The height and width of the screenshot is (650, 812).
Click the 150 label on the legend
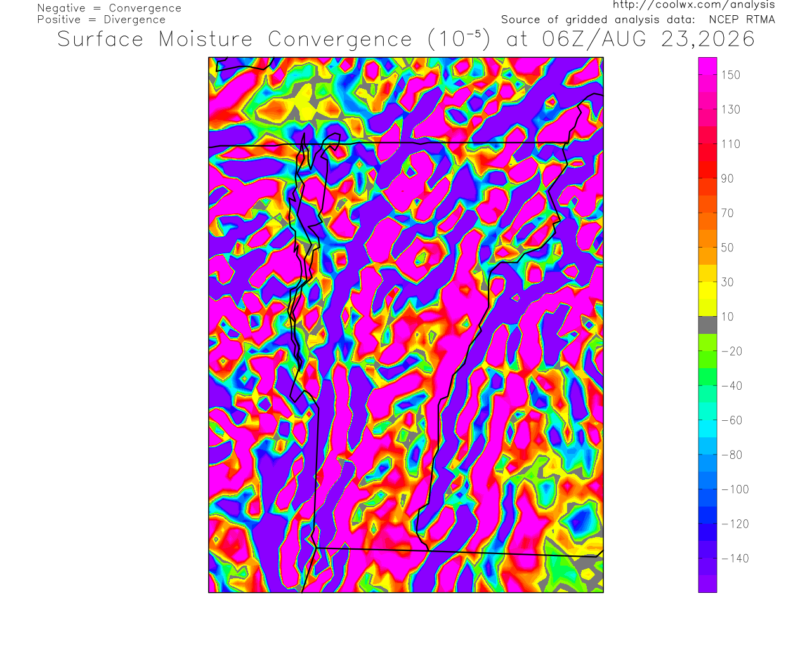pos(730,75)
